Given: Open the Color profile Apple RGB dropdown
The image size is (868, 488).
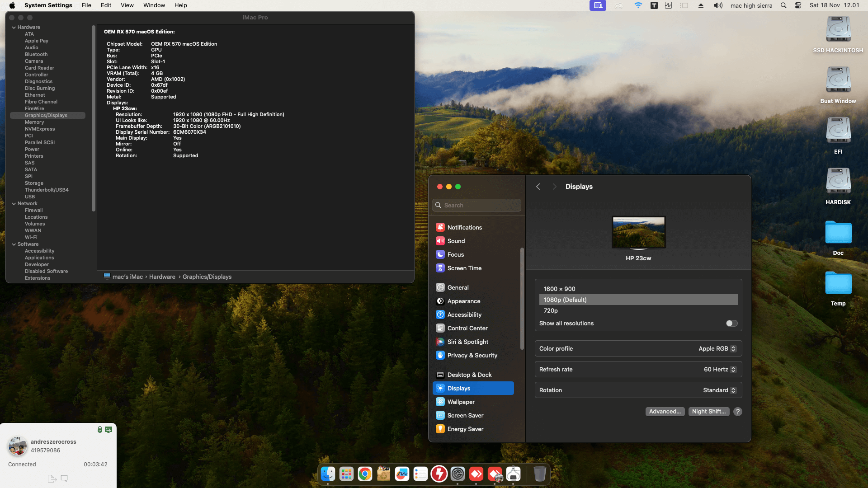Looking at the screenshot, I should click(x=717, y=348).
